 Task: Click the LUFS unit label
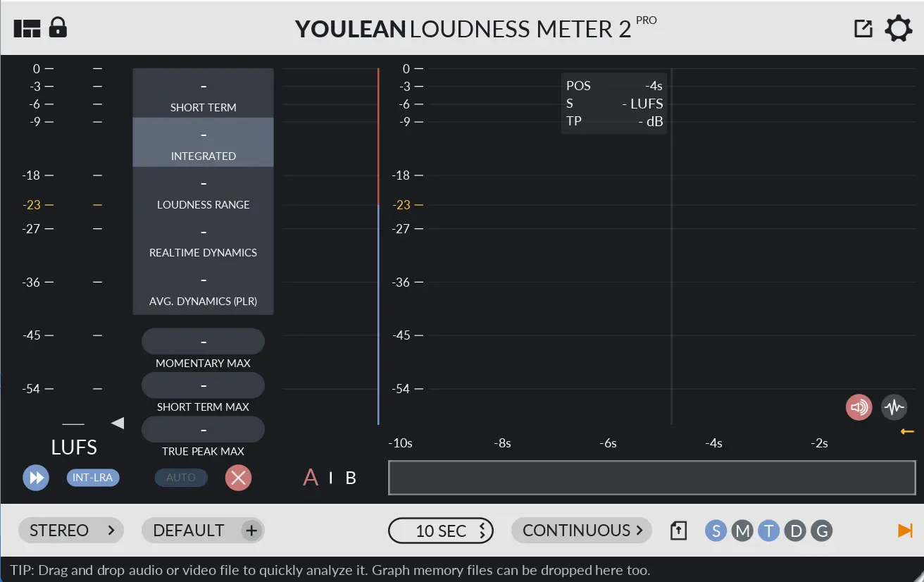(74, 447)
